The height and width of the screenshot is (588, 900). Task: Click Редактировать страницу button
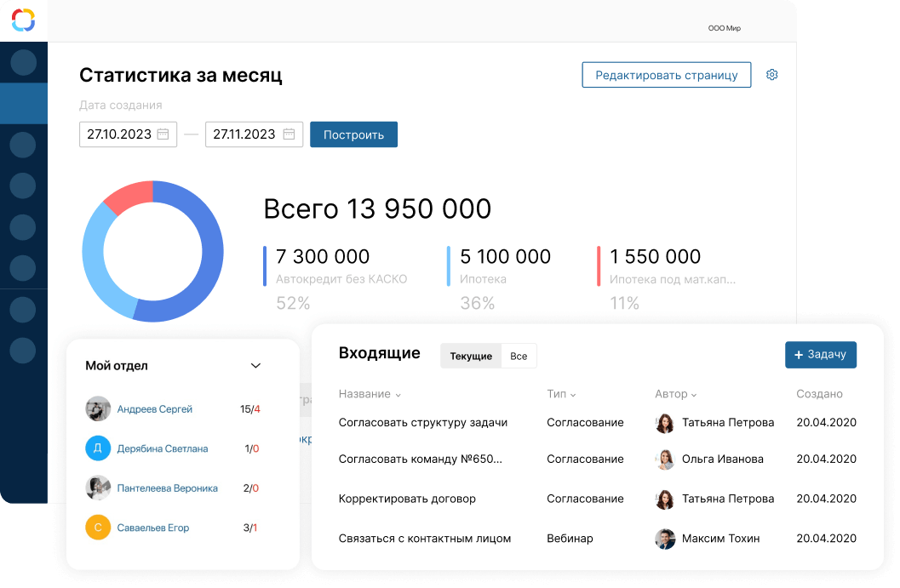pos(666,75)
